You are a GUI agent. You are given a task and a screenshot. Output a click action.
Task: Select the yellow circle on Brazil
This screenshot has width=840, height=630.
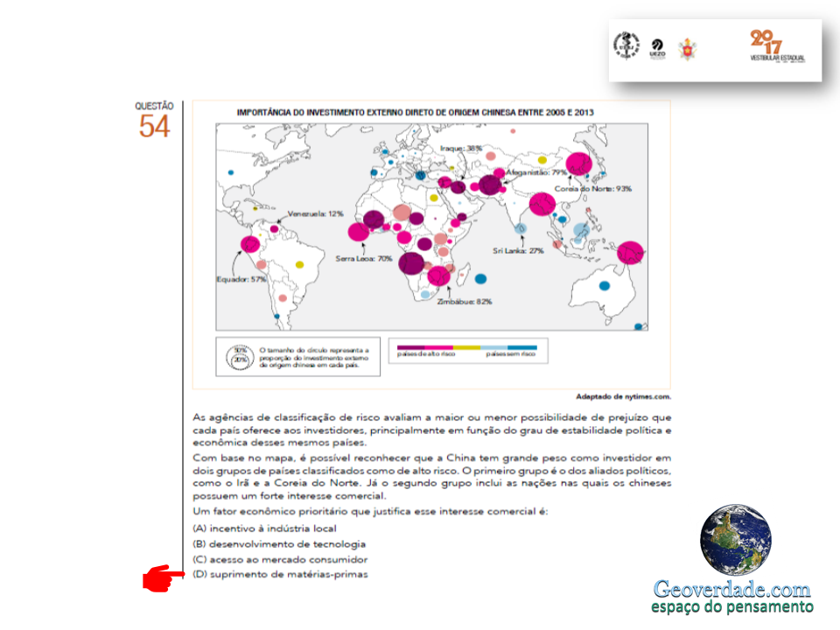tap(299, 264)
